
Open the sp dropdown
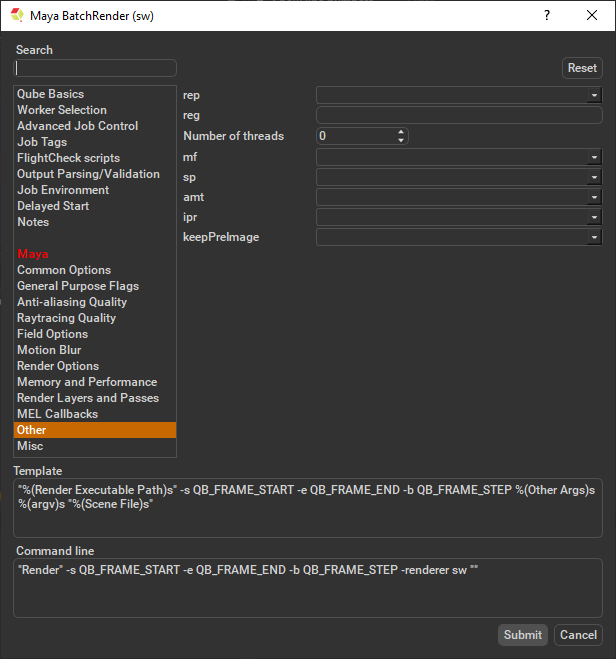pyautogui.click(x=594, y=177)
